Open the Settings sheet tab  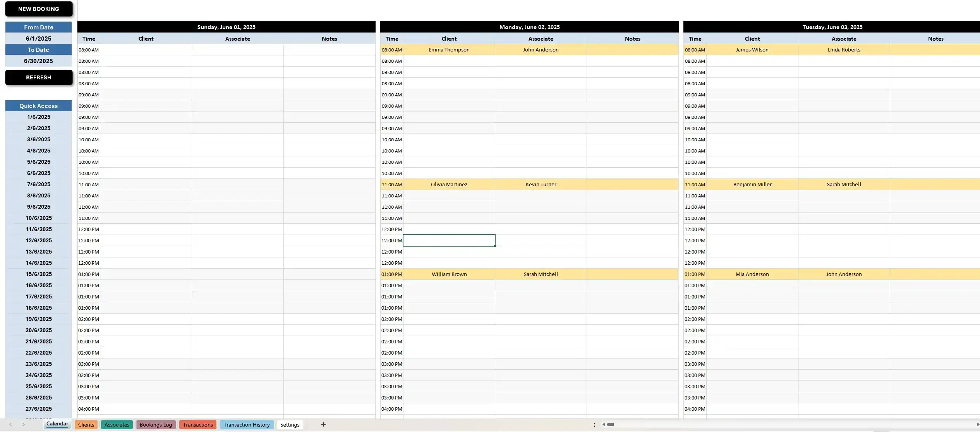point(290,425)
